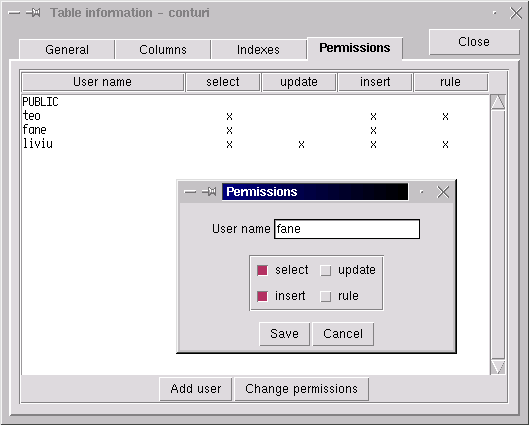Screen dimensions: 529x425
Task: Click the small dot icon in Permissions titlebar
Action: 422,192
